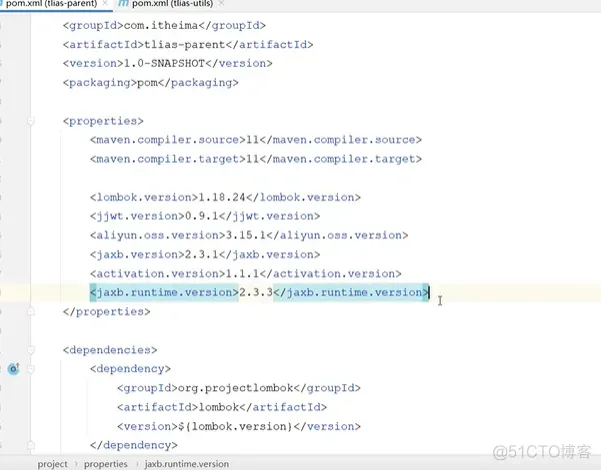Select 'project' in the breadcrumb bar
The image size is (601, 470).
point(53,464)
